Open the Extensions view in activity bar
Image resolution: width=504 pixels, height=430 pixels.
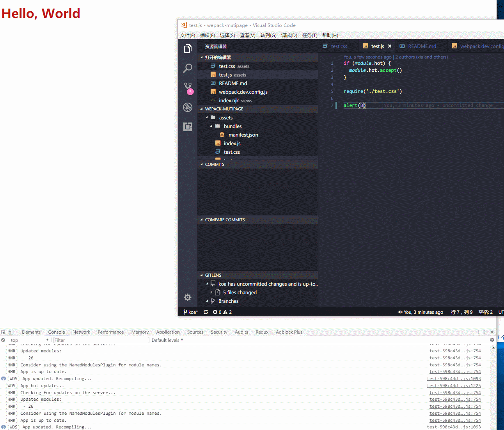tap(188, 127)
